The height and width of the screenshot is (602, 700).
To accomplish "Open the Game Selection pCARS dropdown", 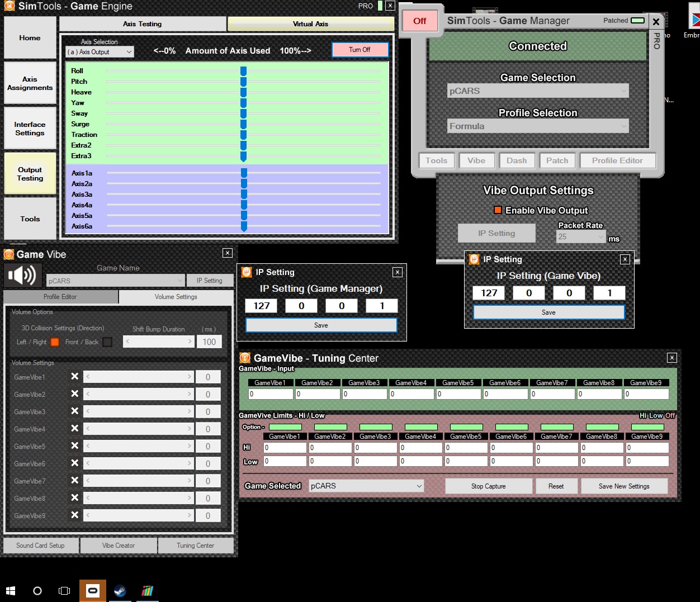I will [538, 91].
